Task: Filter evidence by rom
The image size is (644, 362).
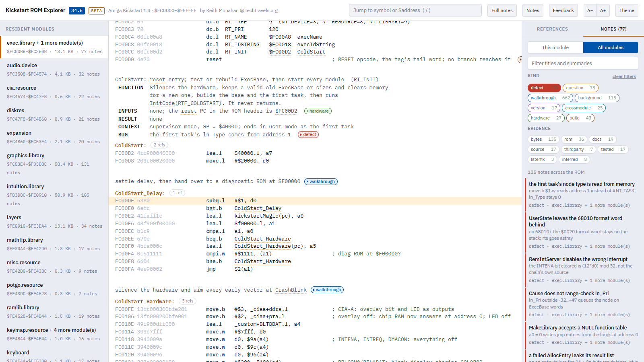Action: pyautogui.click(x=574, y=139)
